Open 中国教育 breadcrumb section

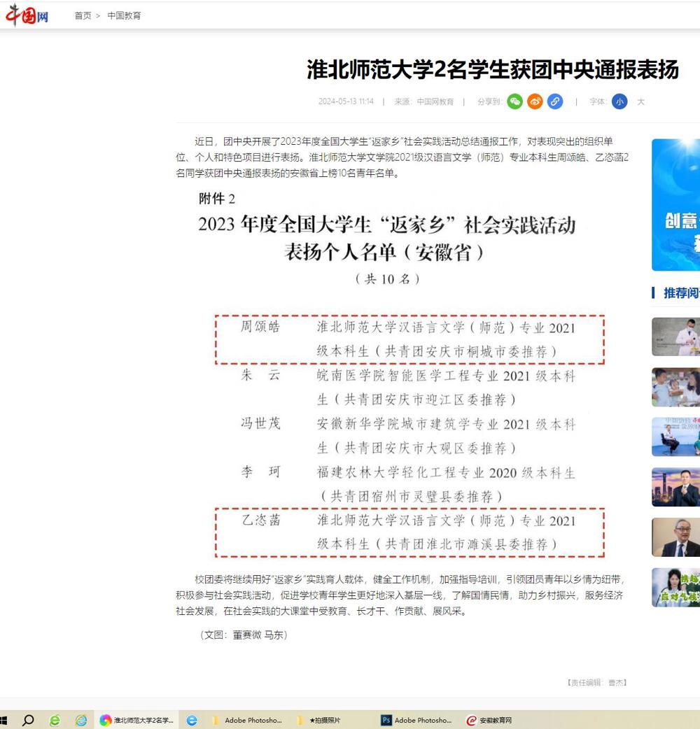tap(124, 15)
